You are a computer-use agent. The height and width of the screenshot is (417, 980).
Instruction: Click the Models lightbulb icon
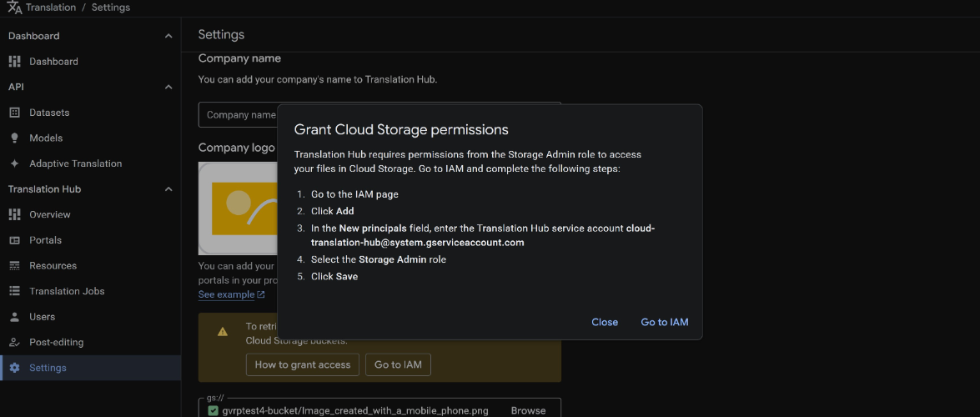tap(14, 138)
